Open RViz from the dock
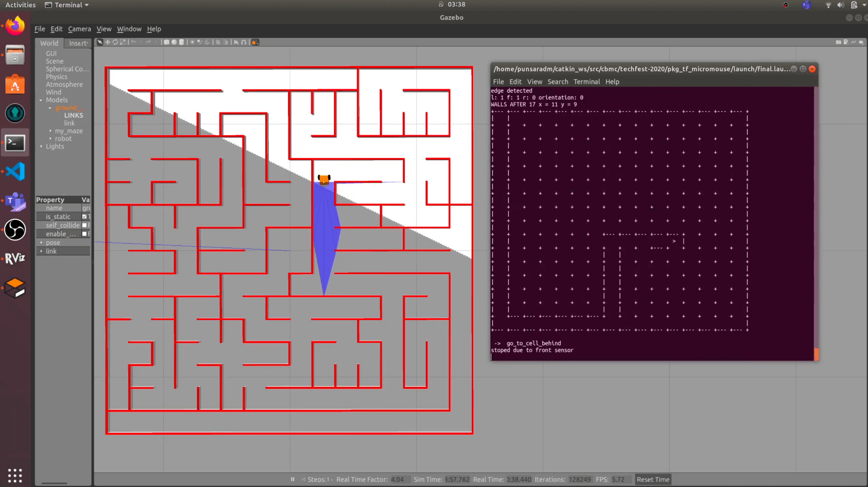 point(15,259)
